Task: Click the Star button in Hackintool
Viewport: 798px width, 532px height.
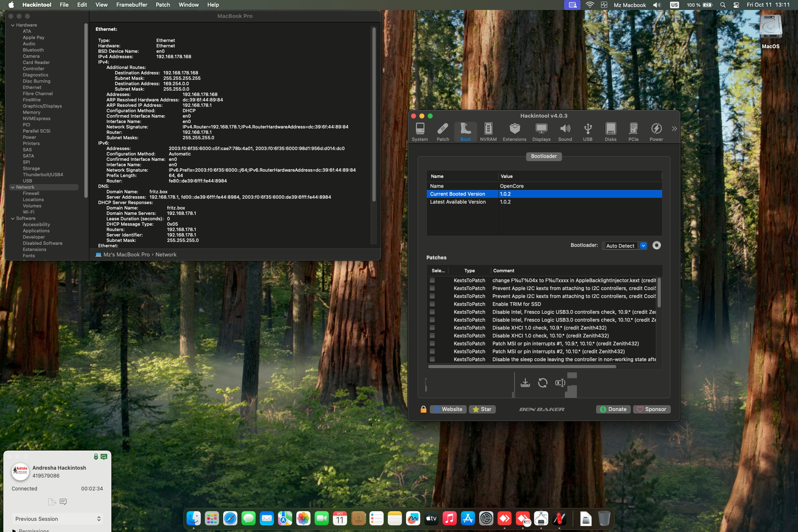Action: pyautogui.click(x=482, y=409)
